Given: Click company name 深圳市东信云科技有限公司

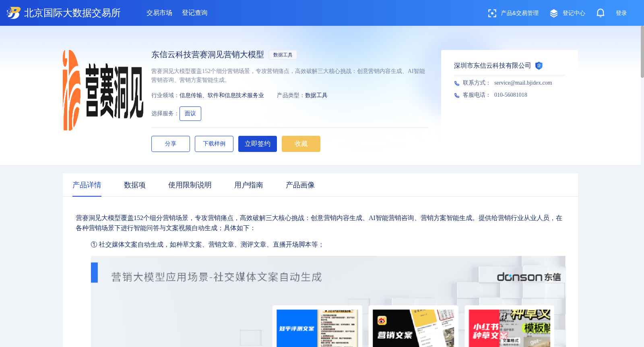Looking at the screenshot, I should point(492,66).
